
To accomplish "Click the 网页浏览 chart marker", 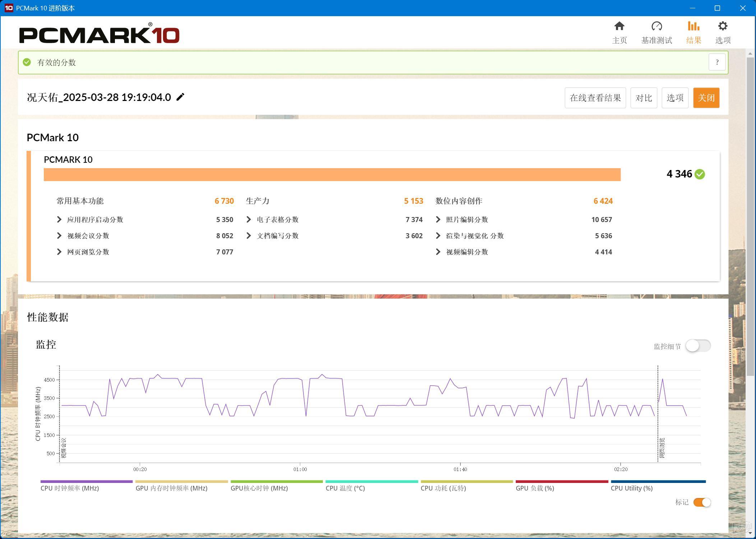I will [662, 448].
